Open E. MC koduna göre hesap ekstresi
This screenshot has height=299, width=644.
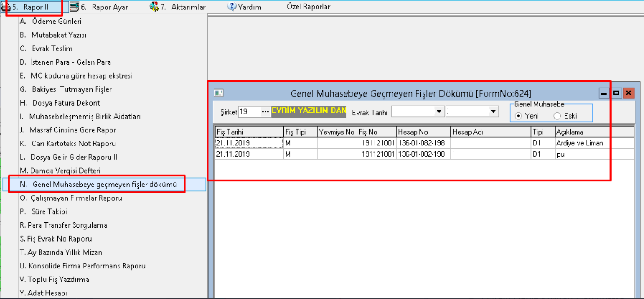click(x=104, y=76)
